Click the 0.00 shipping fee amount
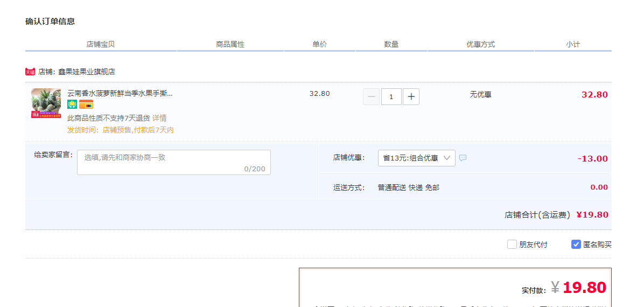The image size is (644, 307). (599, 187)
